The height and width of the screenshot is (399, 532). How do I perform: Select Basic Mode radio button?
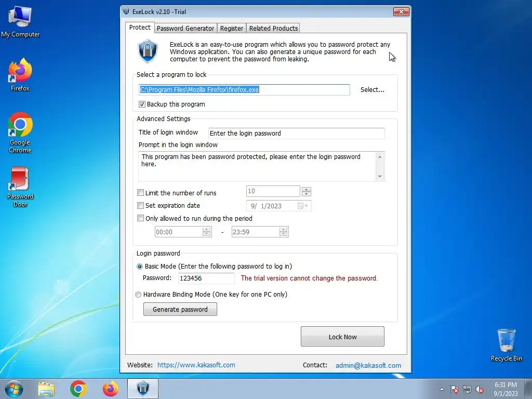point(139,267)
